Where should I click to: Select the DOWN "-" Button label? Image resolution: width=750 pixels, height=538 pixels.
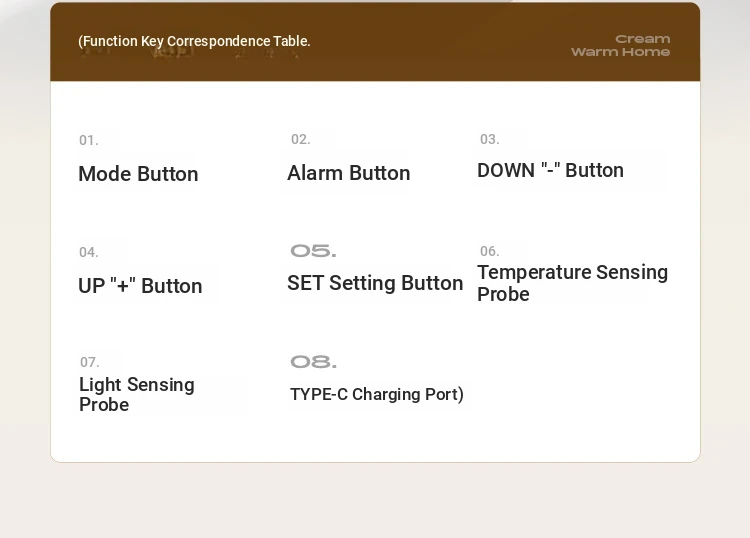551,170
